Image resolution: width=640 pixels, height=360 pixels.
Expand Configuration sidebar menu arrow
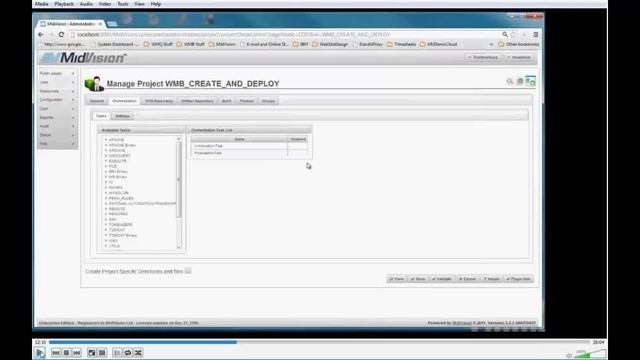pos(73,100)
